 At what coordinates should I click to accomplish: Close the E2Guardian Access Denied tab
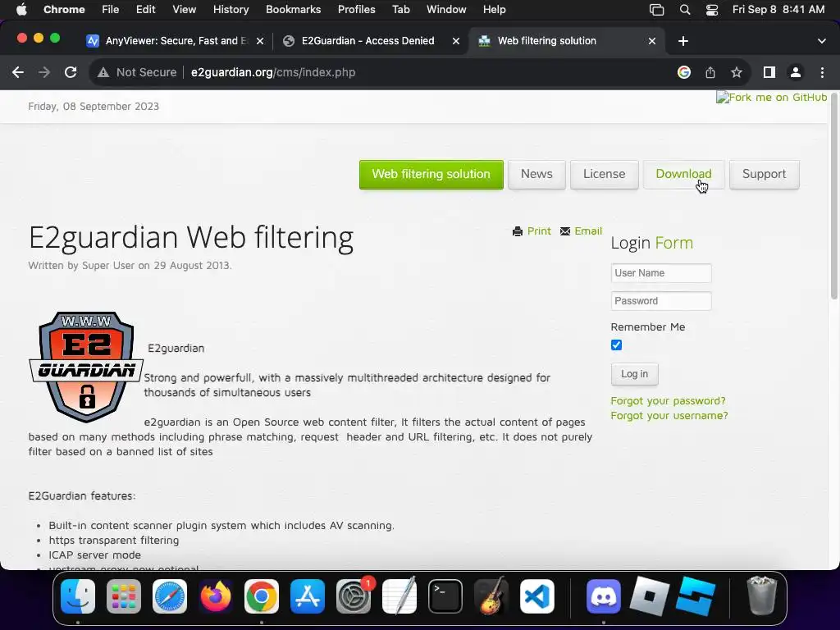coord(456,41)
